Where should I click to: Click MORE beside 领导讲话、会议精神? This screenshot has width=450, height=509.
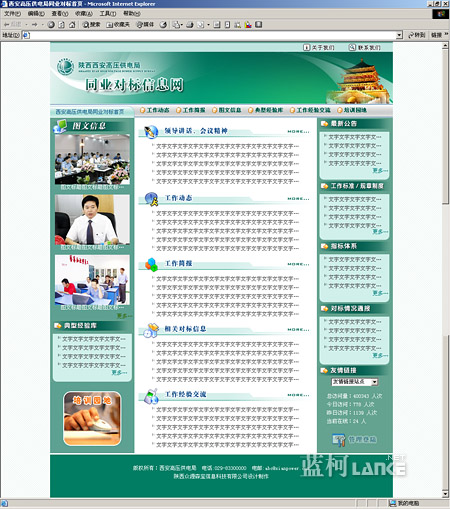coord(298,132)
